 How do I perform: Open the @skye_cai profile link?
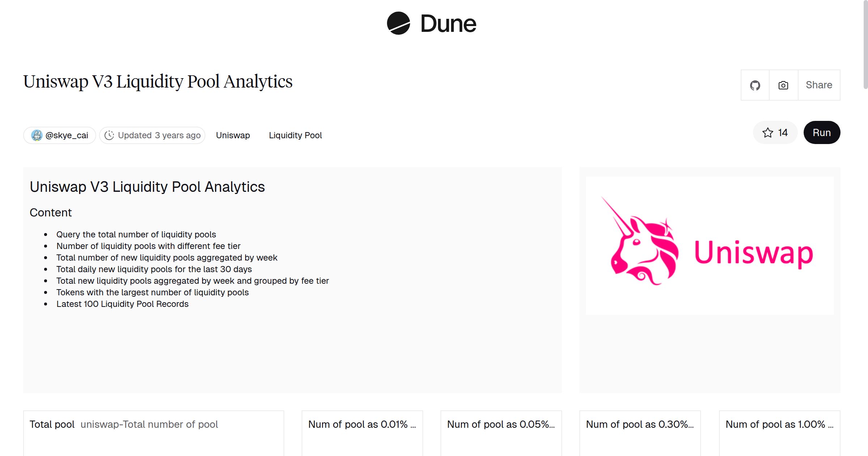click(67, 135)
